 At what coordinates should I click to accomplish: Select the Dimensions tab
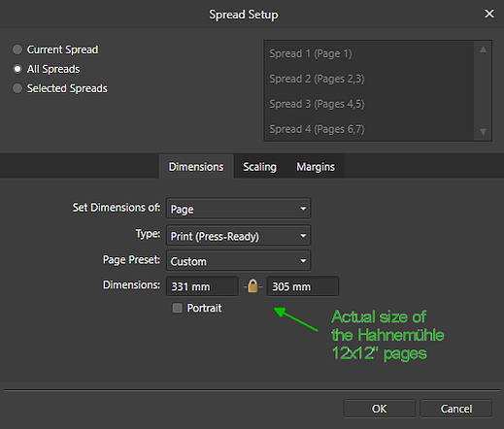[196, 167]
